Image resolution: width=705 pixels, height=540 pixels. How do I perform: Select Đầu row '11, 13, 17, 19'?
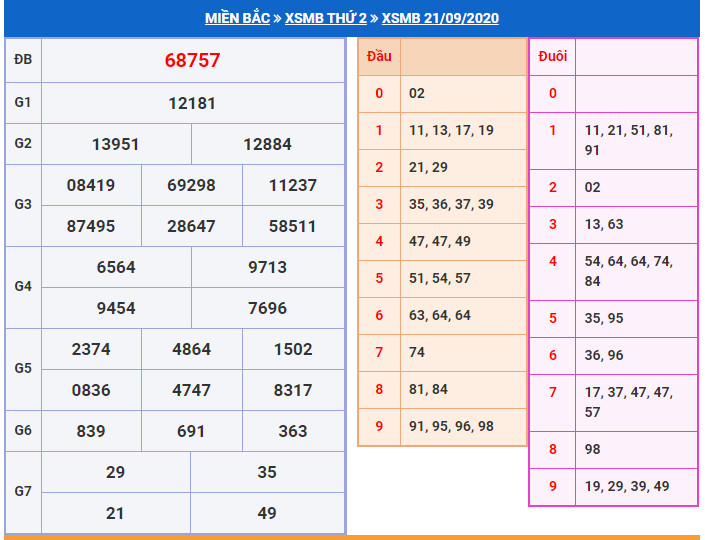click(x=451, y=130)
